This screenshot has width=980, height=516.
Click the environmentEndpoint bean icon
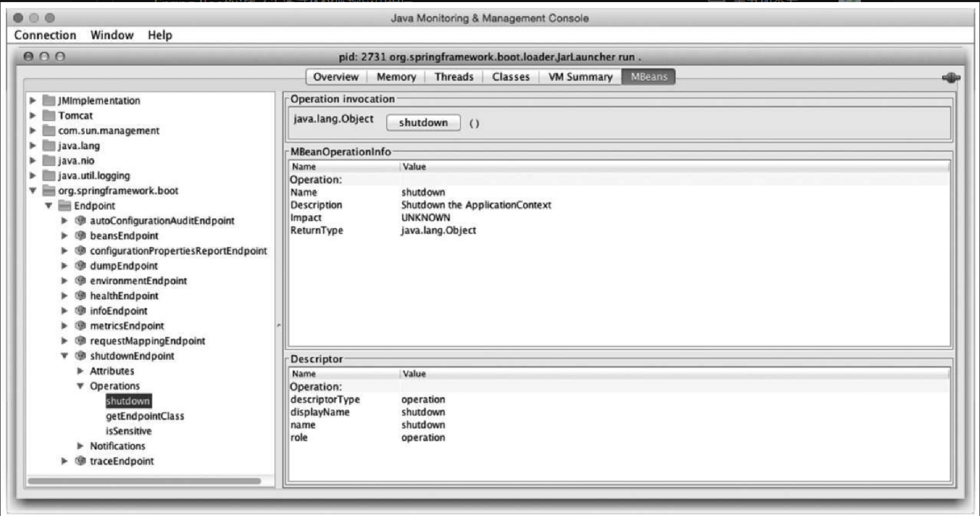81,280
